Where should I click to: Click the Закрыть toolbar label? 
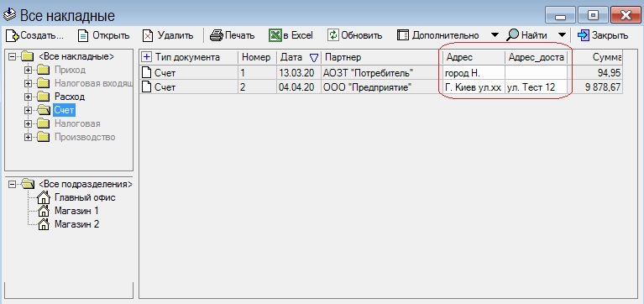click(610, 35)
